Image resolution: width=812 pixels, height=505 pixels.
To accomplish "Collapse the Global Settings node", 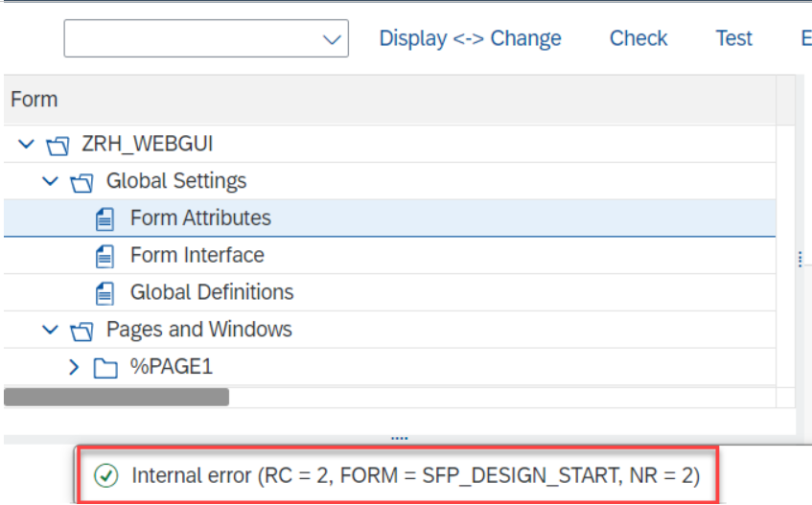I will pyautogui.click(x=50, y=180).
